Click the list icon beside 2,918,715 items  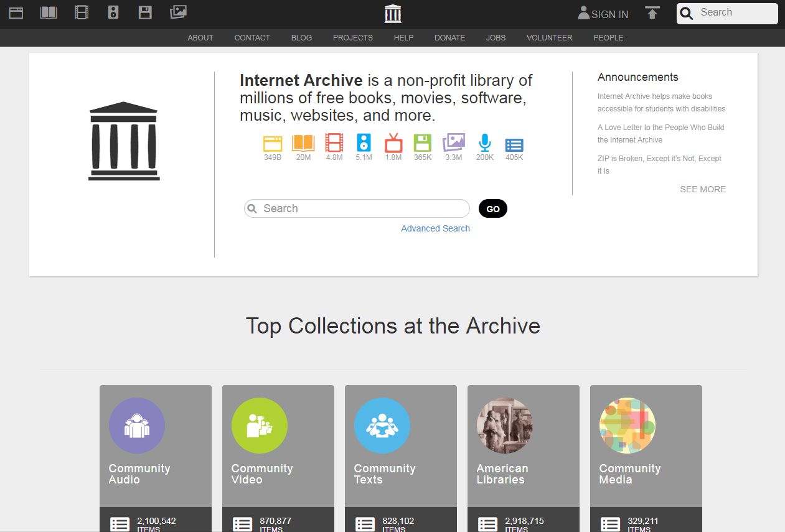(x=487, y=524)
